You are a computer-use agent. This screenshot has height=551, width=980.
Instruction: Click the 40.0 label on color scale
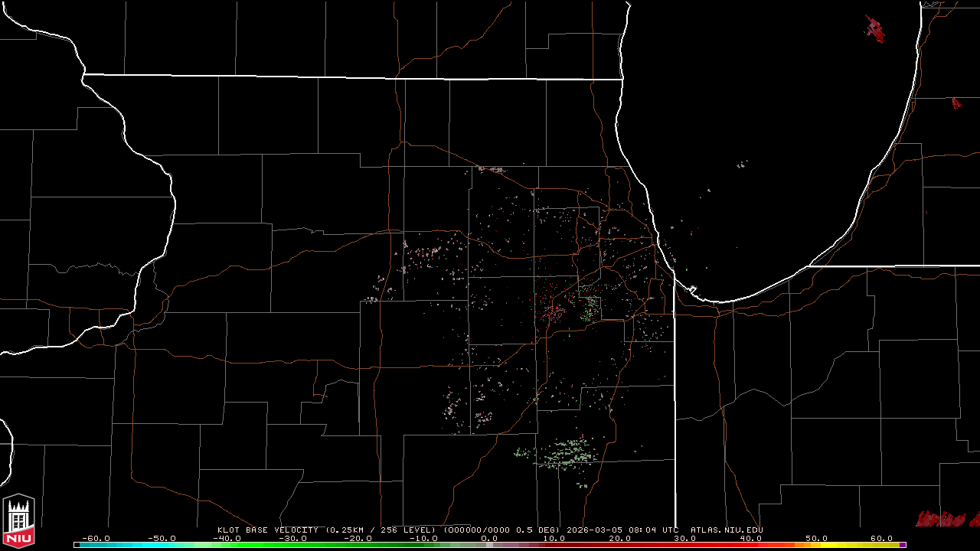tap(751, 539)
